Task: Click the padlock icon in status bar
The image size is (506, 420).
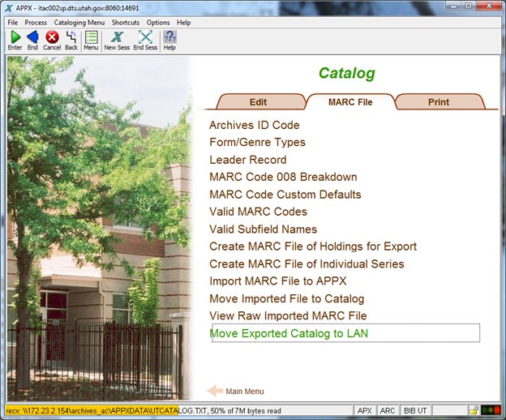Action: [473, 410]
